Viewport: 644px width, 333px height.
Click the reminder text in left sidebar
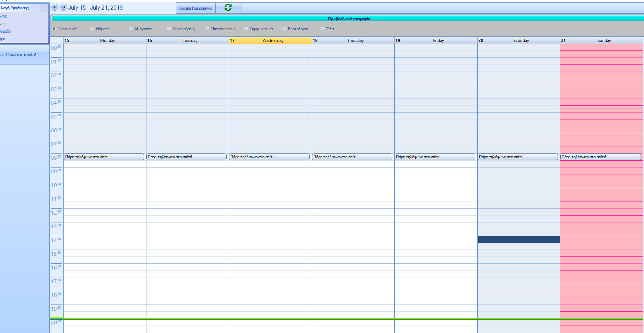[19, 55]
